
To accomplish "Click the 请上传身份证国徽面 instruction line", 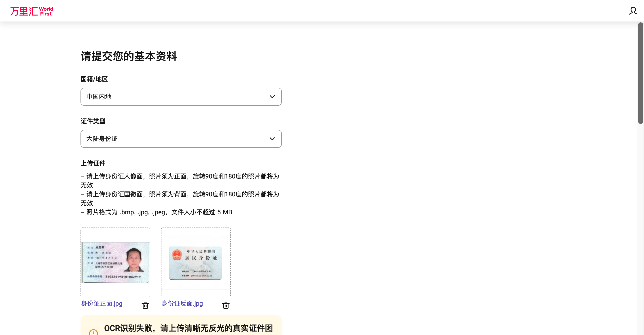I will tap(180, 199).
